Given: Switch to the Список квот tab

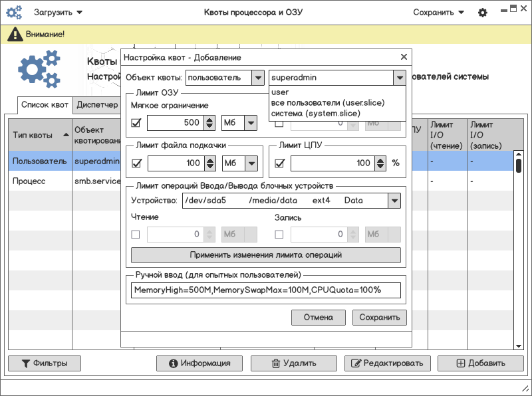Looking at the screenshot, I should pyautogui.click(x=45, y=105).
